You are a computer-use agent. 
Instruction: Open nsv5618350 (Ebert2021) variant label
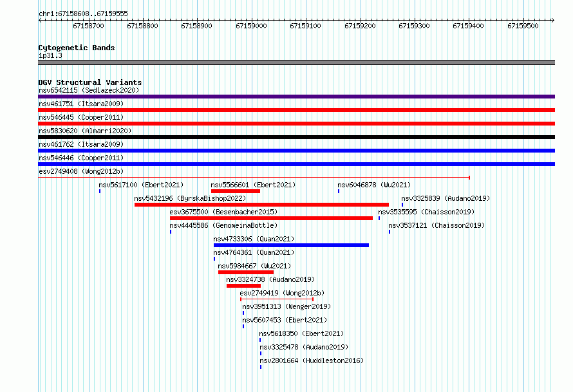point(301,333)
